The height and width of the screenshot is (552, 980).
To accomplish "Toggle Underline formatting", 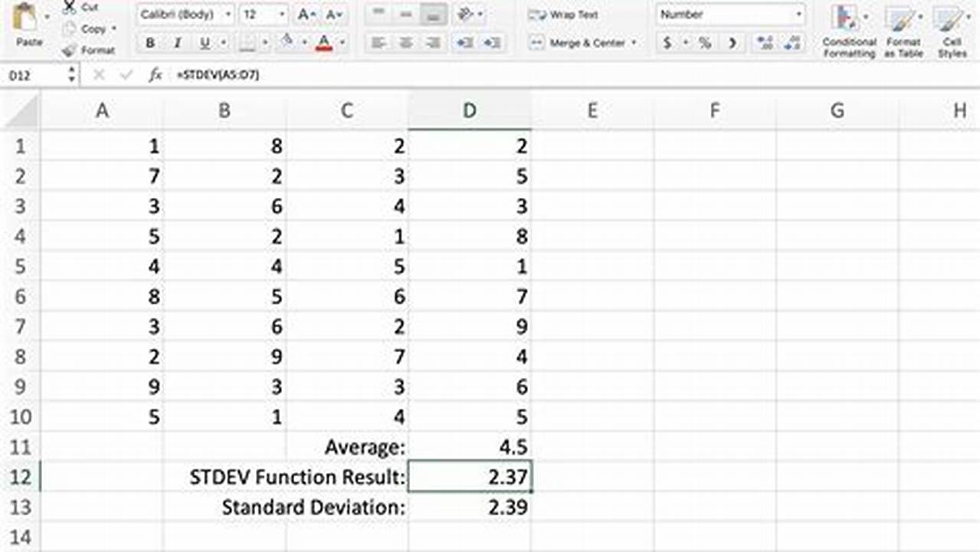I will tap(204, 43).
